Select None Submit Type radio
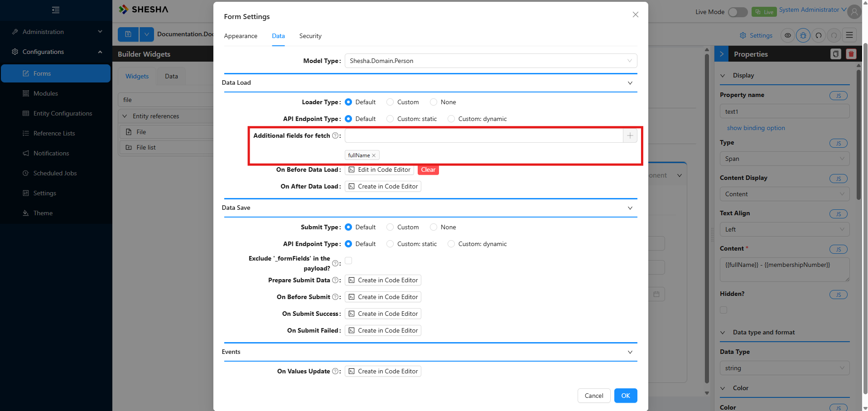This screenshot has height=411, width=868. tap(434, 227)
